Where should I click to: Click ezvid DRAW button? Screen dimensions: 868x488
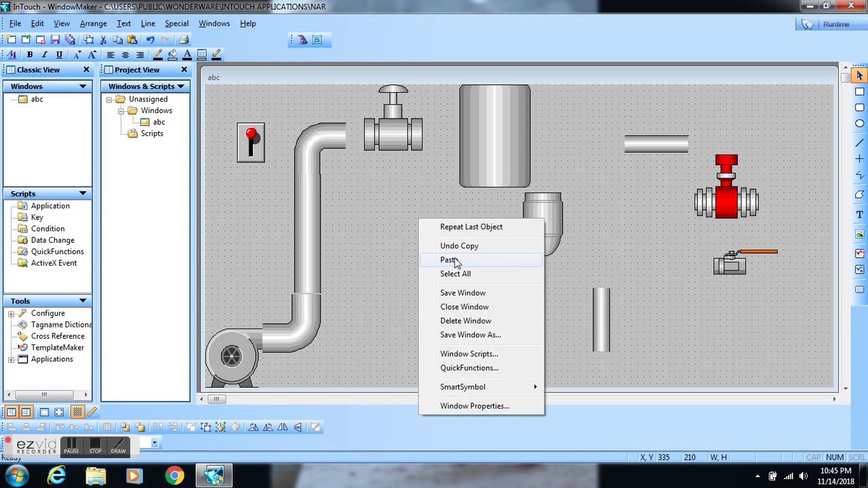pyautogui.click(x=119, y=446)
